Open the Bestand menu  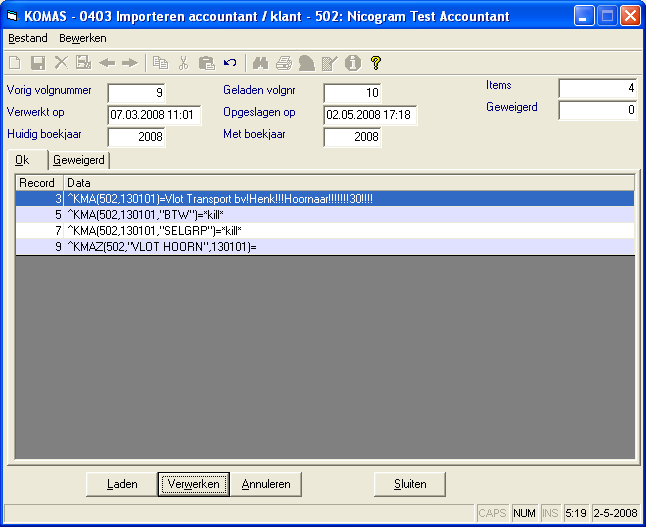(28, 38)
